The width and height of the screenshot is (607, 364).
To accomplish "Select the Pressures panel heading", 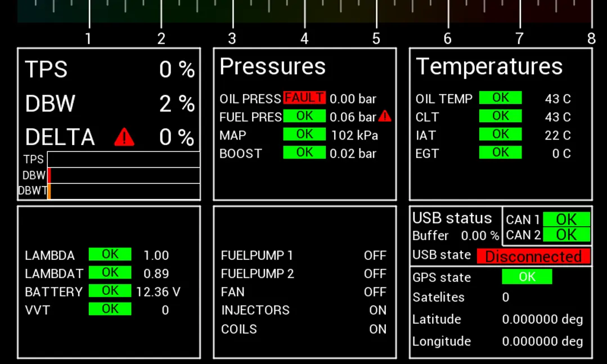I will coord(272,66).
